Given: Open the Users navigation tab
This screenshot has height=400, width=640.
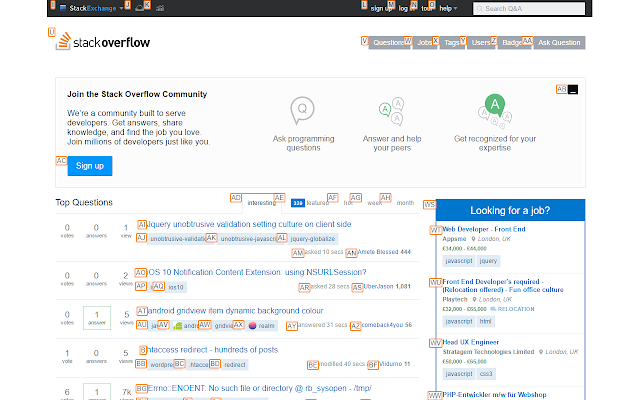Looking at the screenshot, I should coord(481,42).
